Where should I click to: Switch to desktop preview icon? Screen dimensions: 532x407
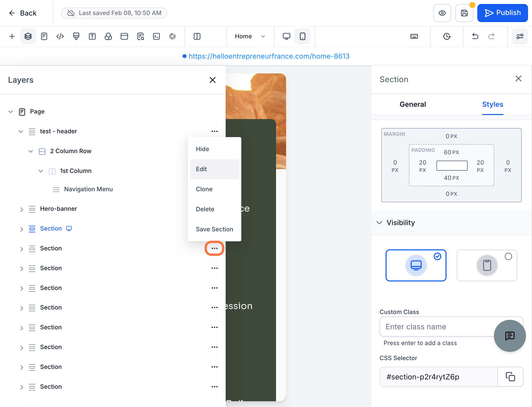(x=286, y=36)
